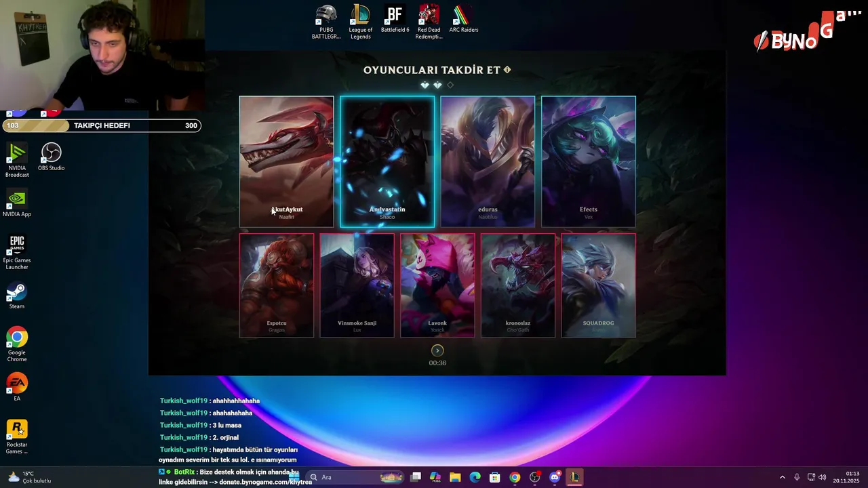Select the AkutAykut Naafiri player card
Screen dimensions: 868x488
(x=286, y=161)
